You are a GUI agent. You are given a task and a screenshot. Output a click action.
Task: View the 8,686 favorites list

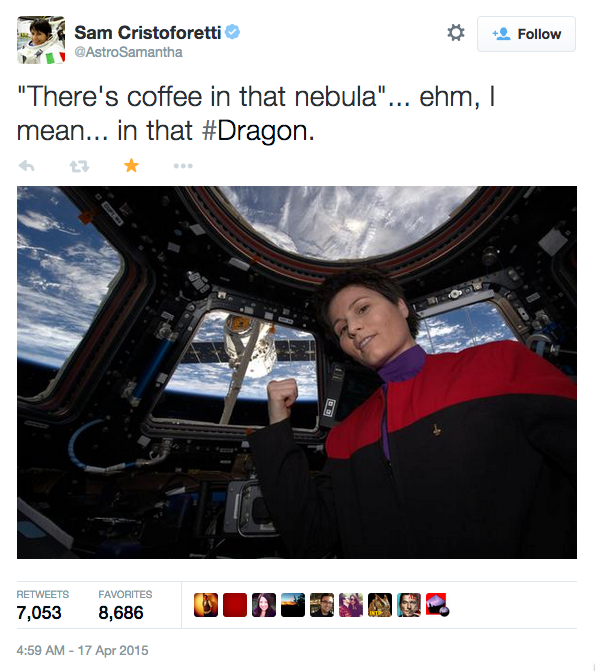point(125,605)
